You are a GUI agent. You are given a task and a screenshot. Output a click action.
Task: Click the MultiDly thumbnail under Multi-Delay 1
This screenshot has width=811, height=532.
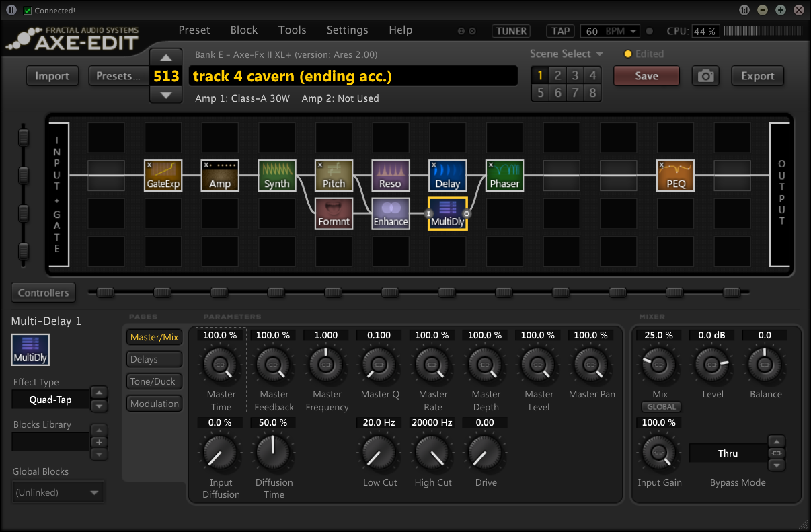[x=30, y=350]
